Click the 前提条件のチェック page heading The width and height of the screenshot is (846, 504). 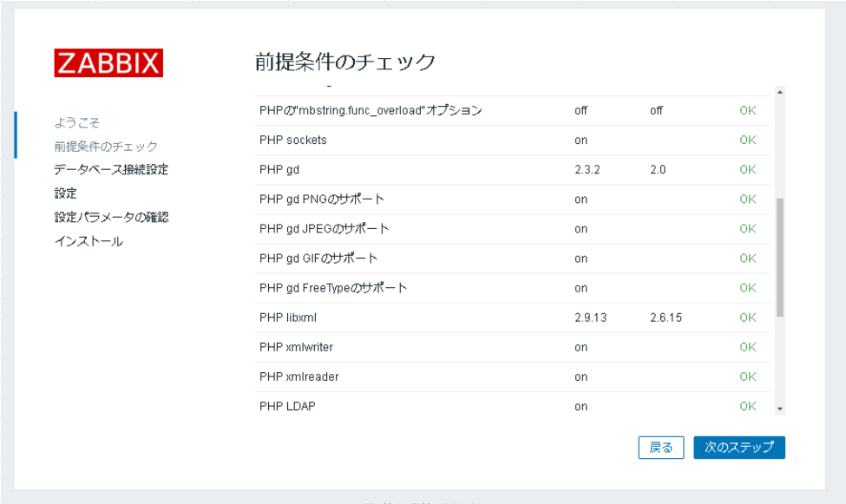point(345,62)
